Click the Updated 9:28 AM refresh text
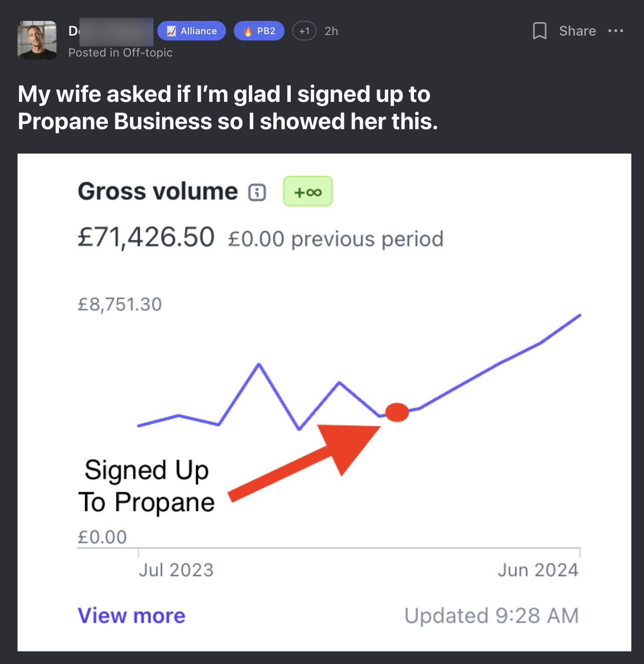The height and width of the screenshot is (664, 644). point(492,615)
